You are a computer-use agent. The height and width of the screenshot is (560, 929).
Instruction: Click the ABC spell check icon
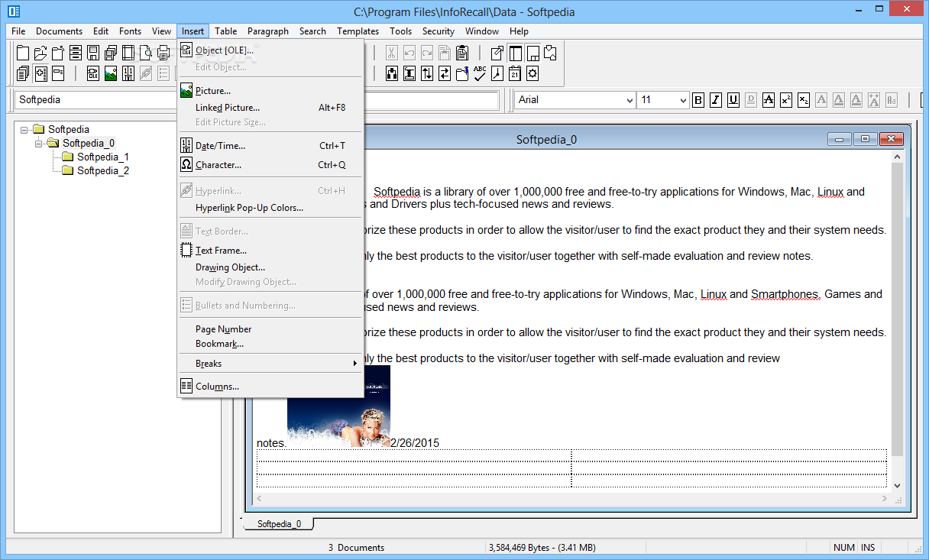tap(479, 73)
